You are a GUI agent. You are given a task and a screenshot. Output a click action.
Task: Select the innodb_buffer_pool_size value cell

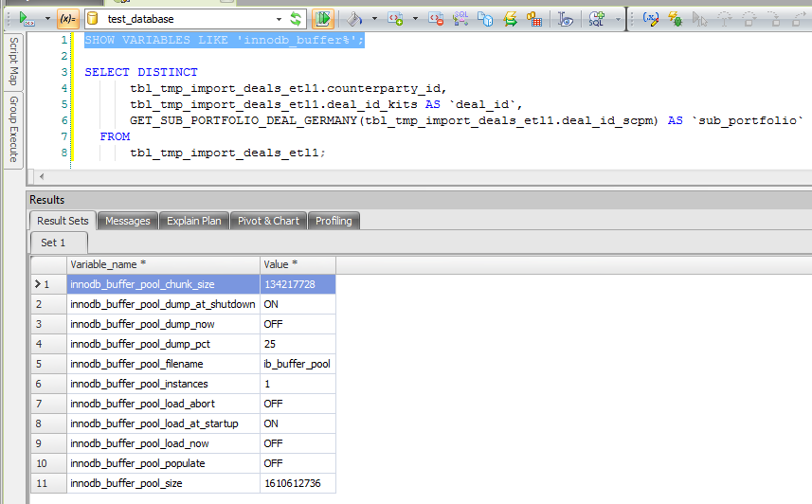[x=298, y=483]
